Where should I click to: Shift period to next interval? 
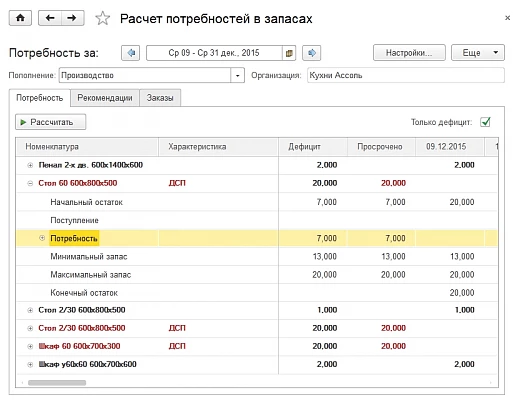(x=312, y=53)
